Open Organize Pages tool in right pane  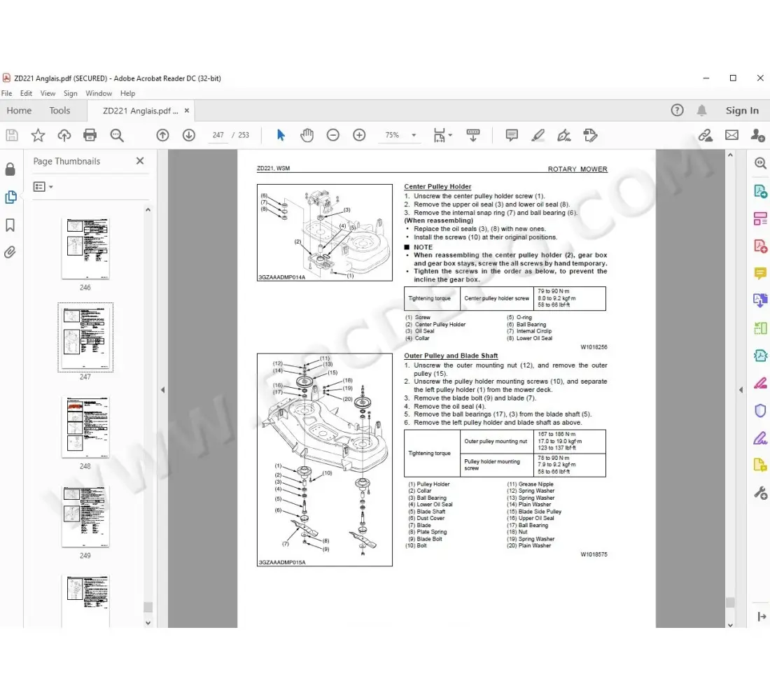coord(760,218)
